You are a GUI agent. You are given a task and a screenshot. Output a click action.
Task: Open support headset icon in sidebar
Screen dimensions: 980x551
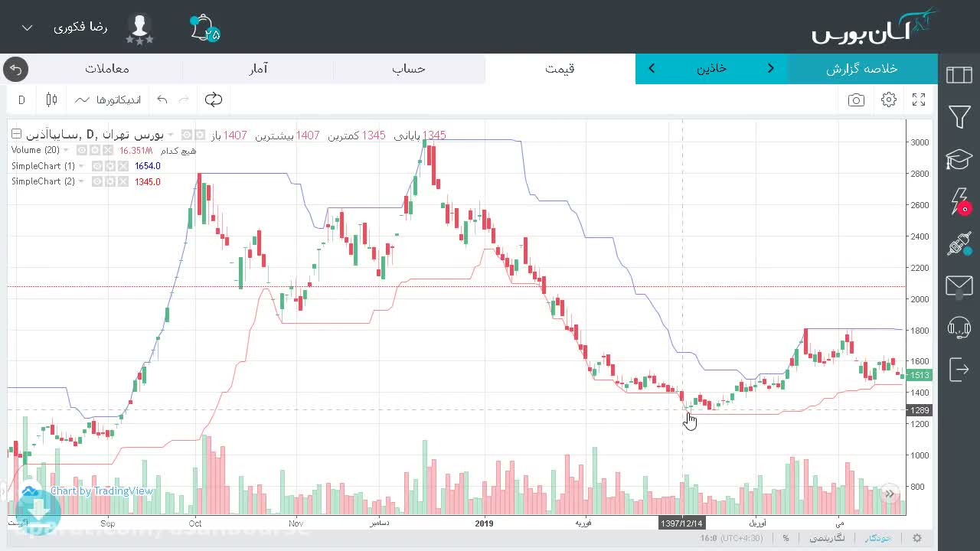tap(959, 328)
